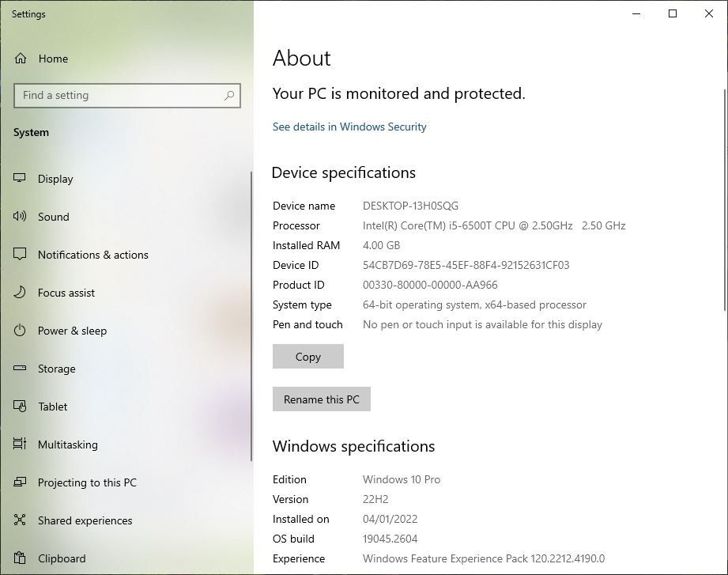This screenshot has height=575, width=728.
Task: Click the About page heading
Action: pos(302,59)
